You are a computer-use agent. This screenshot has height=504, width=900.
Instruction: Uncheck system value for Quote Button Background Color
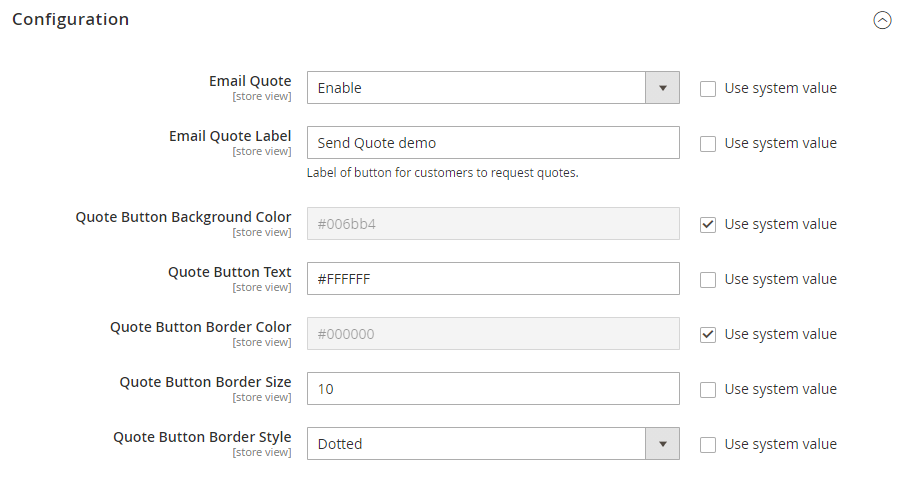pos(708,224)
